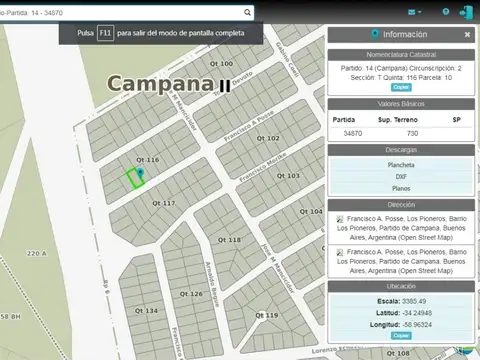480x360 pixels.
Task: Click the search magnifier icon
Action: pos(247,13)
